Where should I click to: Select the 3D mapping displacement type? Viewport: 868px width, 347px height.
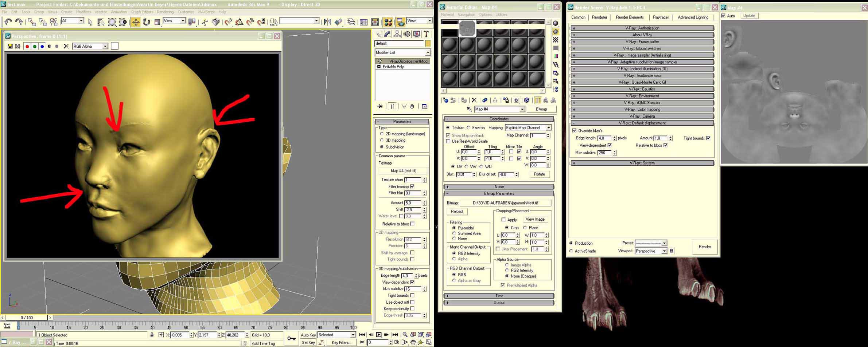382,141
